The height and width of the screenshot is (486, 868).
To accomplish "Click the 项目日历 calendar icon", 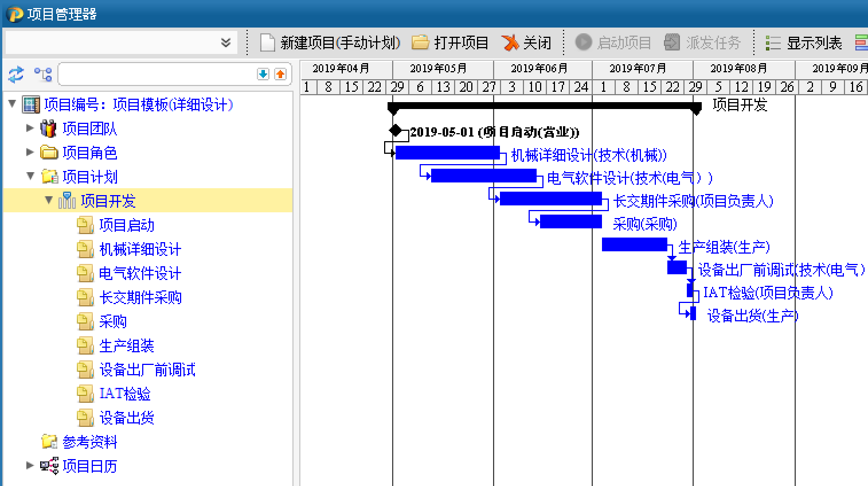I will [49, 466].
